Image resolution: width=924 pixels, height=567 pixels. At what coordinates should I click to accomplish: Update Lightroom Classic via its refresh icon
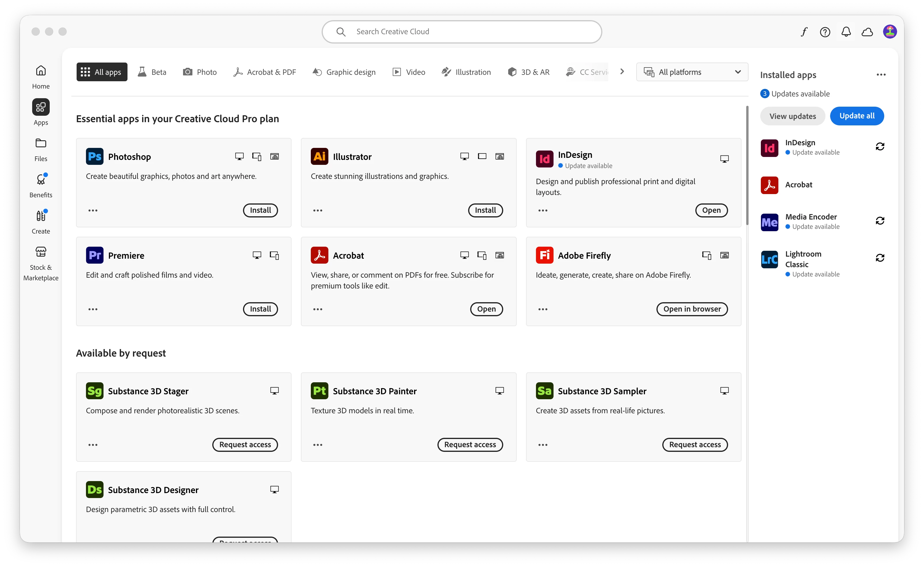pos(880,258)
